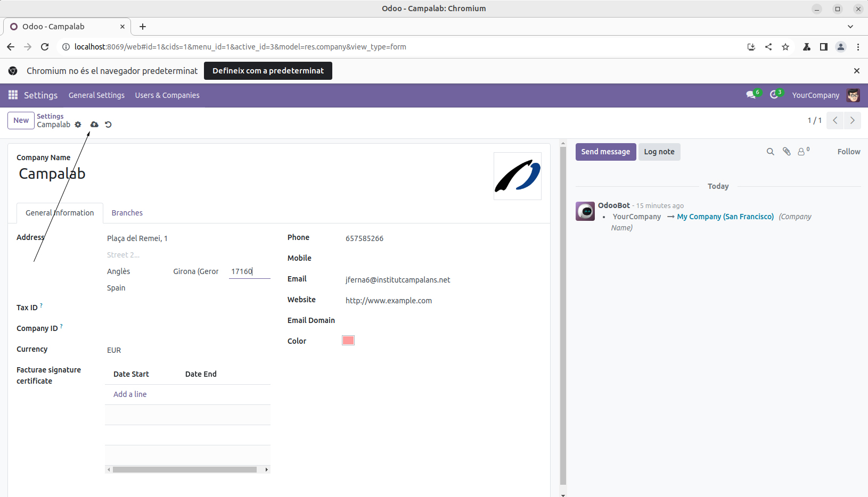The height and width of the screenshot is (497, 868).
Task: Pick the pink Color swatch
Action: (x=348, y=341)
